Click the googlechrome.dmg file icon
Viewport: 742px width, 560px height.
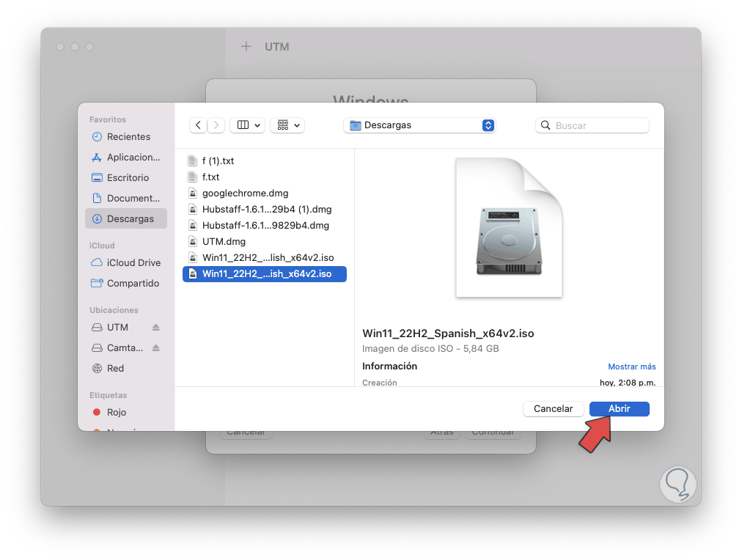[x=193, y=193]
